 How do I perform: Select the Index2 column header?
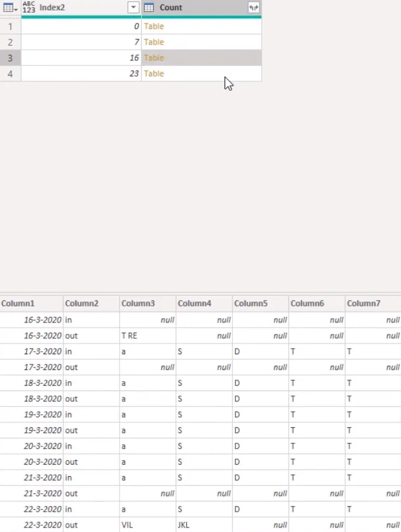[81, 8]
